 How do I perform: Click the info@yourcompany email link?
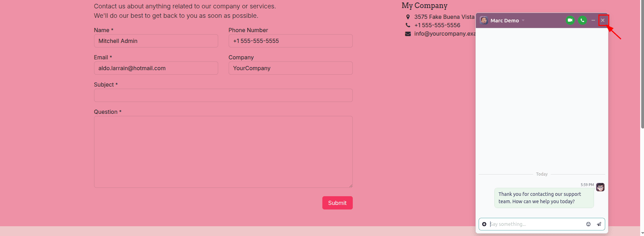click(x=445, y=34)
